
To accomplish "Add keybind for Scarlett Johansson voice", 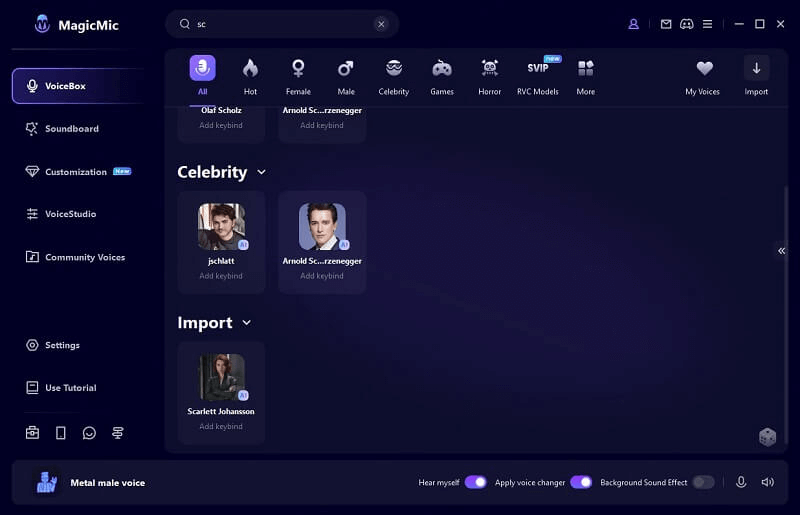I will 221,426.
